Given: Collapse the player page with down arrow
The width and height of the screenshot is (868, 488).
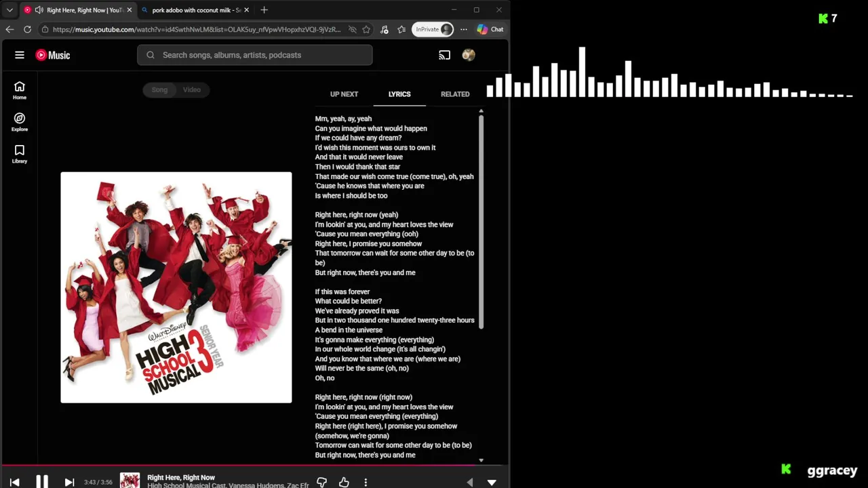Looking at the screenshot, I should click(x=492, y=482).
